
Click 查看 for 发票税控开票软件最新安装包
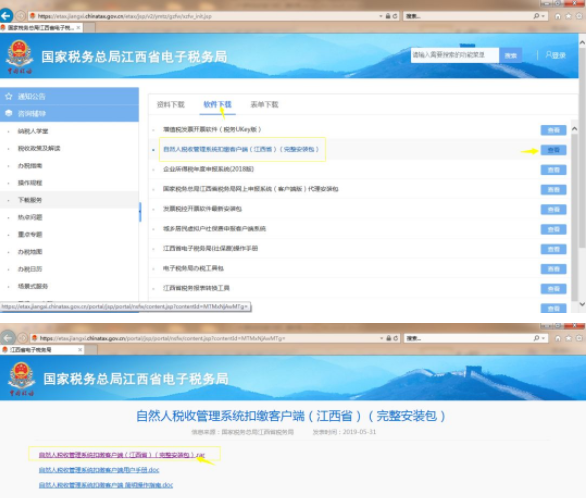tap(553, 210)
